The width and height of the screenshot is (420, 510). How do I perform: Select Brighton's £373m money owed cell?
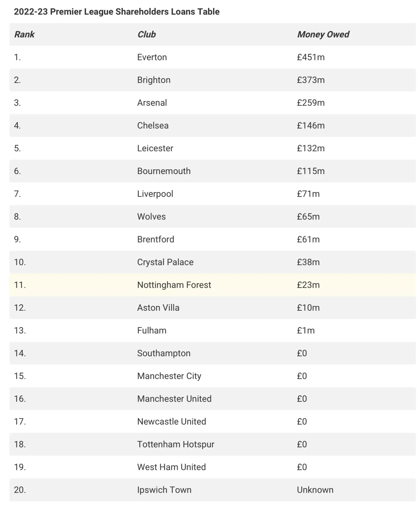311,80
